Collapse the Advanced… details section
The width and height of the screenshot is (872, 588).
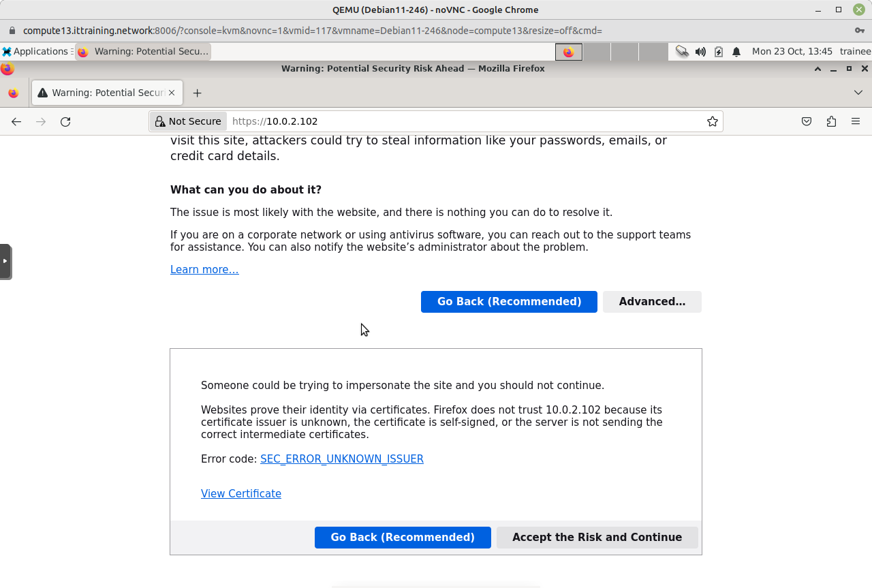pyautogui.click(x=652, y=302)
